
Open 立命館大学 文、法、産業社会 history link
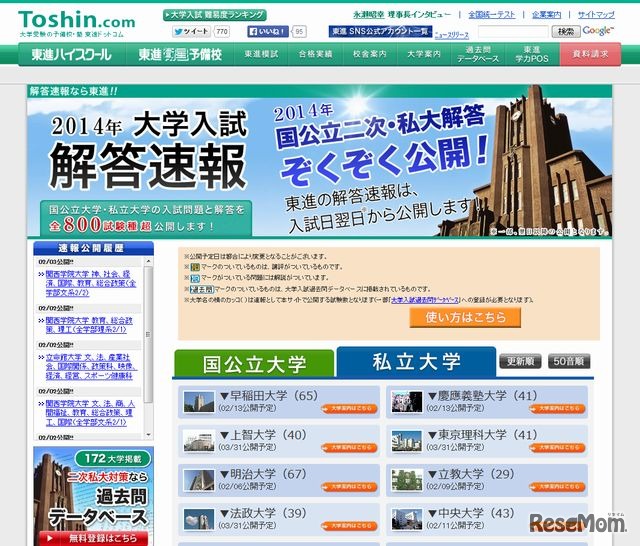point(91,366)
